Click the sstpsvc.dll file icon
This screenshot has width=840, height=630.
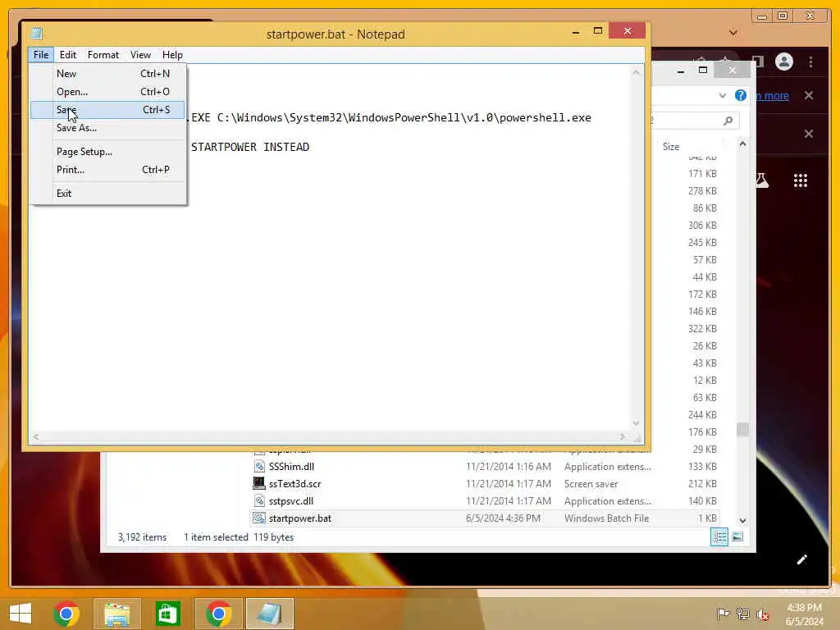coord(258,501)
